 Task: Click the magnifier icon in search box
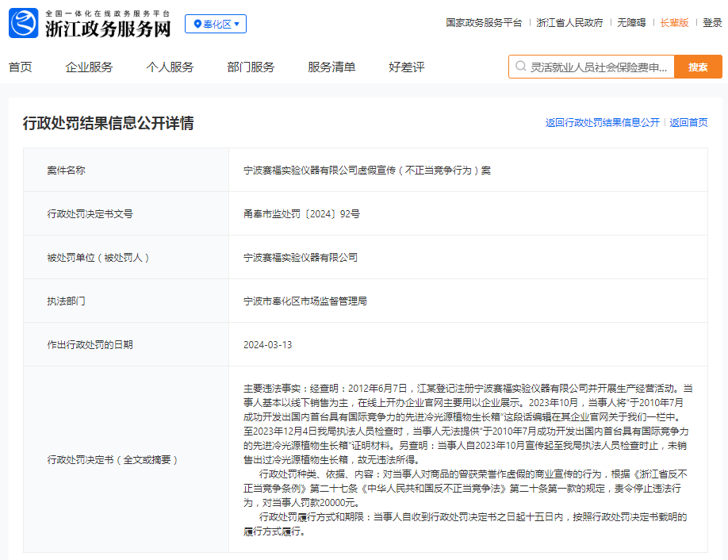[x=520, y=67]
